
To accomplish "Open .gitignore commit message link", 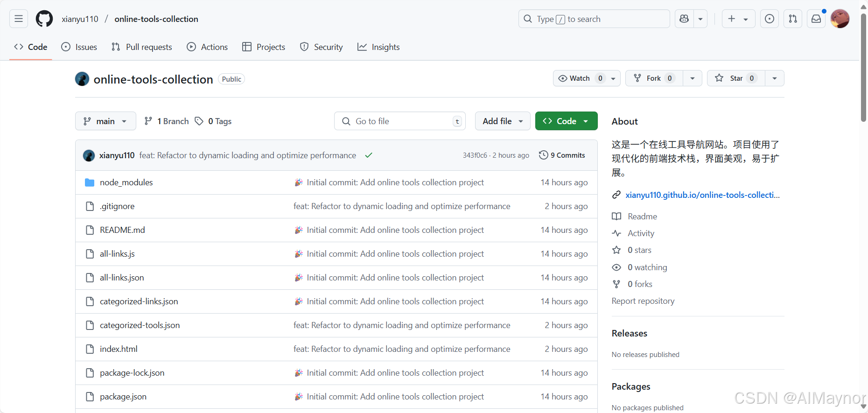I will point(402,206).
